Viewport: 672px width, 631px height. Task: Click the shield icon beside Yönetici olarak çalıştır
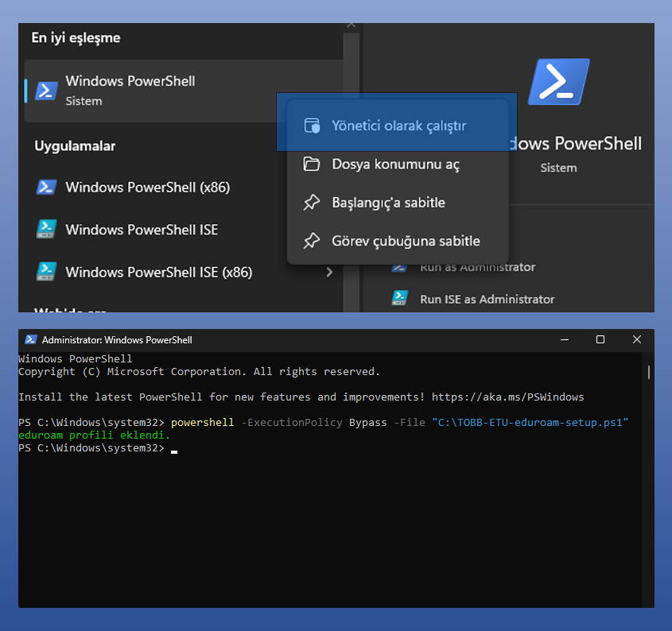pos(312,126)
